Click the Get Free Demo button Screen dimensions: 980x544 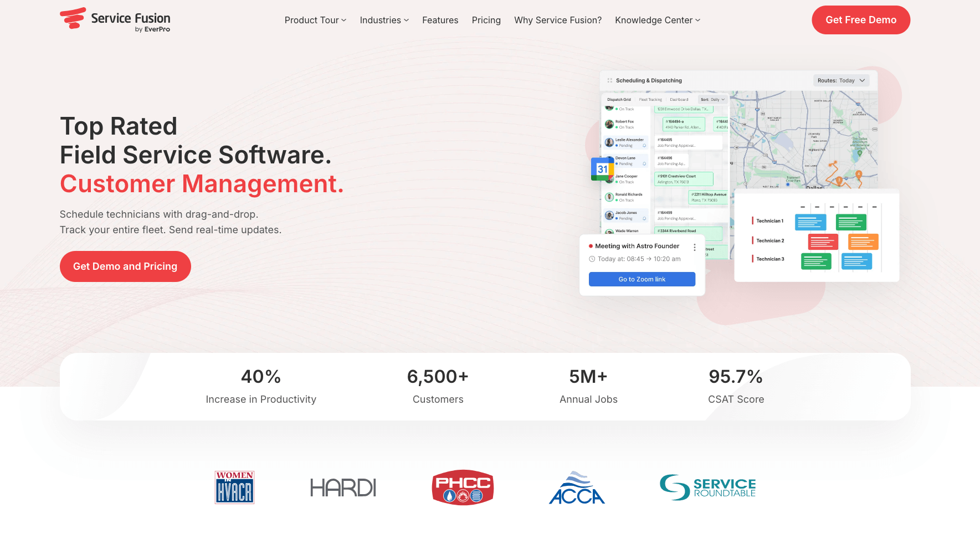click(x=860, y=19)
